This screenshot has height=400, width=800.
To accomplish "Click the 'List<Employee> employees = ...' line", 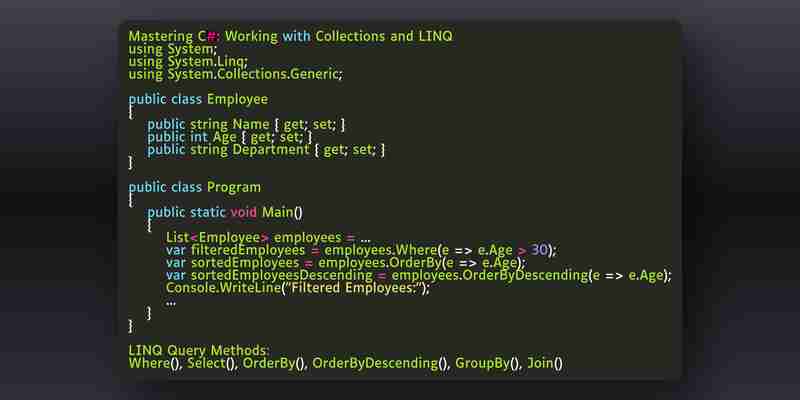I will coord(268,238).
